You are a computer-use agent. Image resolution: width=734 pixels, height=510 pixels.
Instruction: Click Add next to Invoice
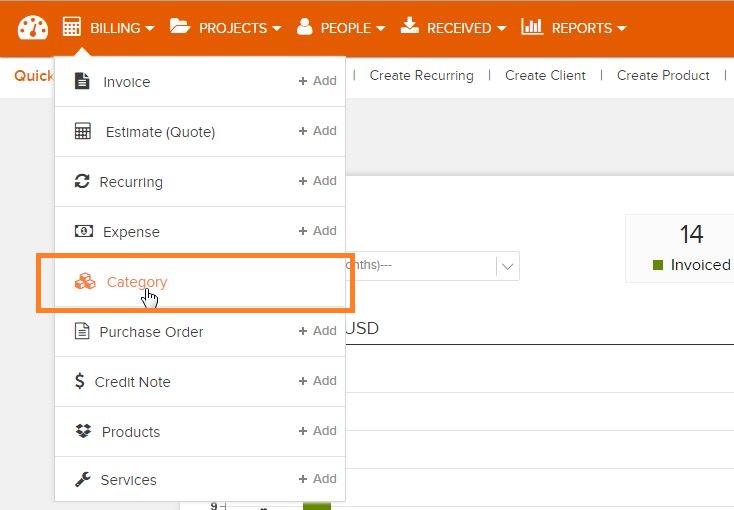318,81
